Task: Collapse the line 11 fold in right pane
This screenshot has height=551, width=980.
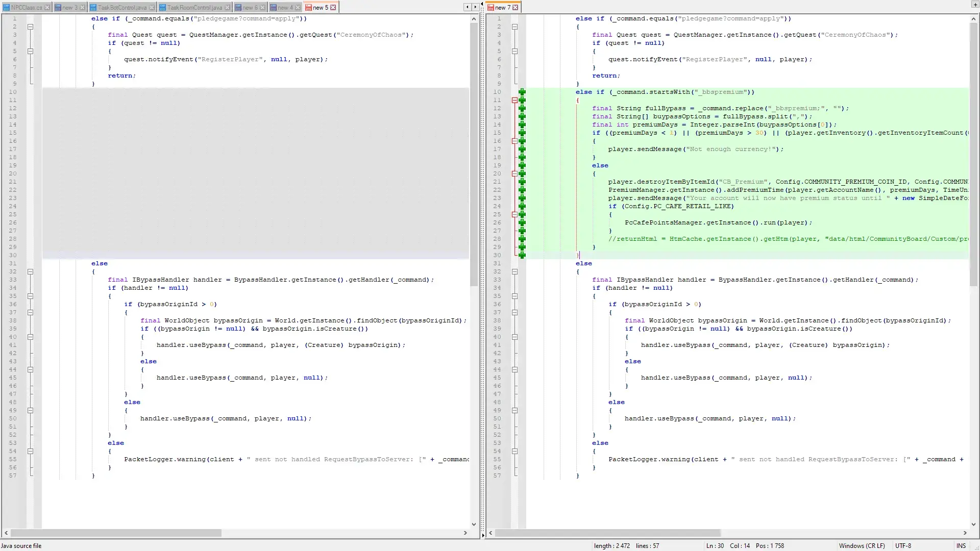Action: tap(514, 101)
